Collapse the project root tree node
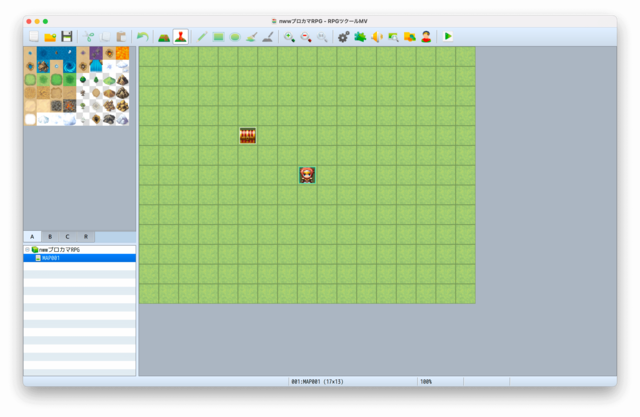640x417 pixels. point(27,249)
